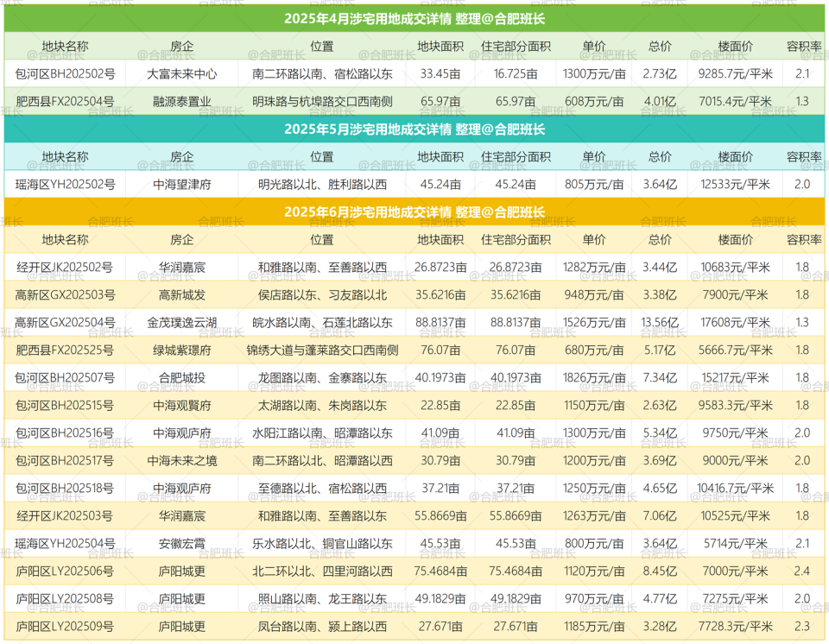Screen dimensions: 829x644
Task: Select cell 高新区GX202503号
Action: point(65,295)
